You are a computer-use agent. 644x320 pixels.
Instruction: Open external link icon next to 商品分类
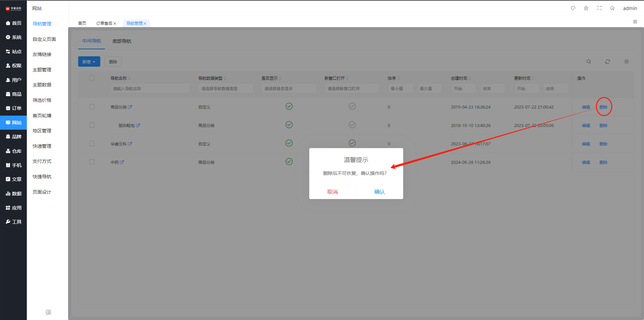(x=130, y=107)
